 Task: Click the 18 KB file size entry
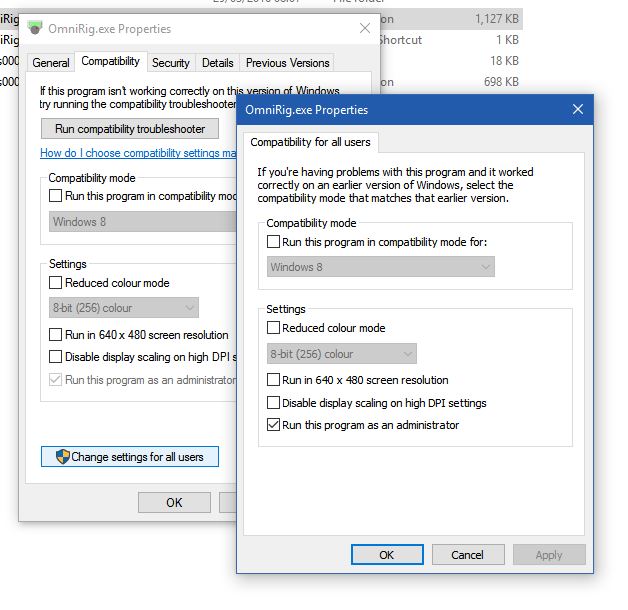tap(504, 60)
